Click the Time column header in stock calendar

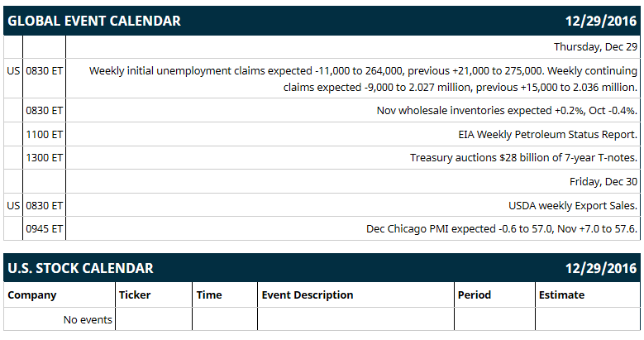click(209, 295)
